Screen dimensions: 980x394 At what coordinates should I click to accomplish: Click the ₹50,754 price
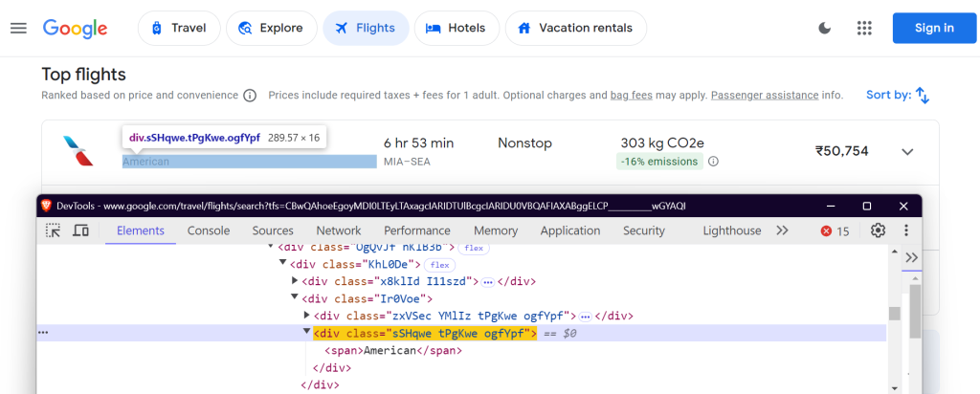tap(841, 151)
